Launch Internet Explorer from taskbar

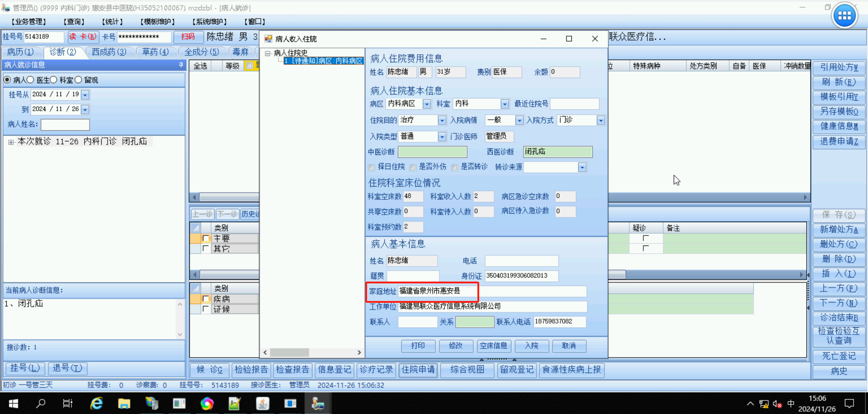pos(96,403)
